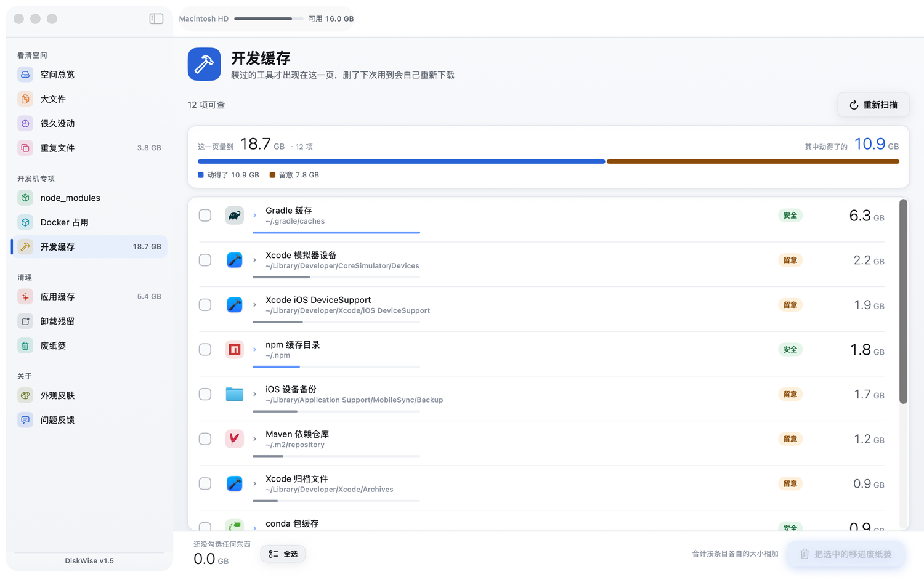Image resolution: width=924 pixels, height=577 pixels.
Task: Check the Xcode 模拟器设备 checkbox
Action: pyautogui.click(x=205, y=260)
